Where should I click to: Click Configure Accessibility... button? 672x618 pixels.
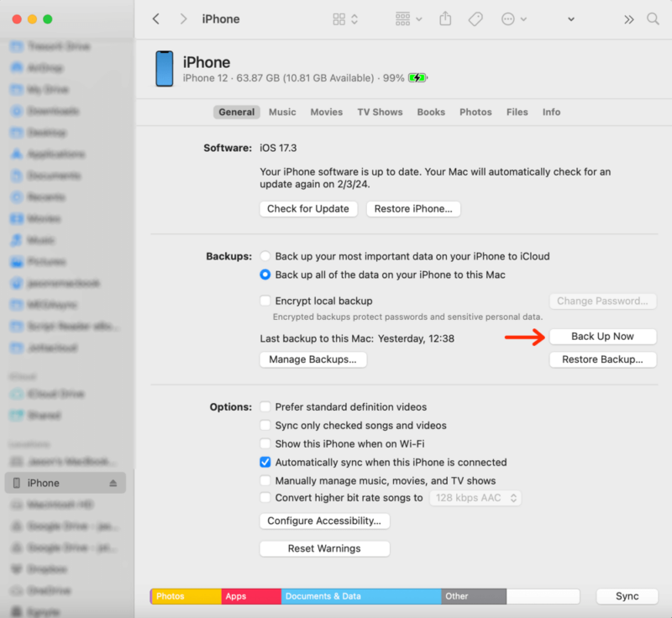point(324,521)
